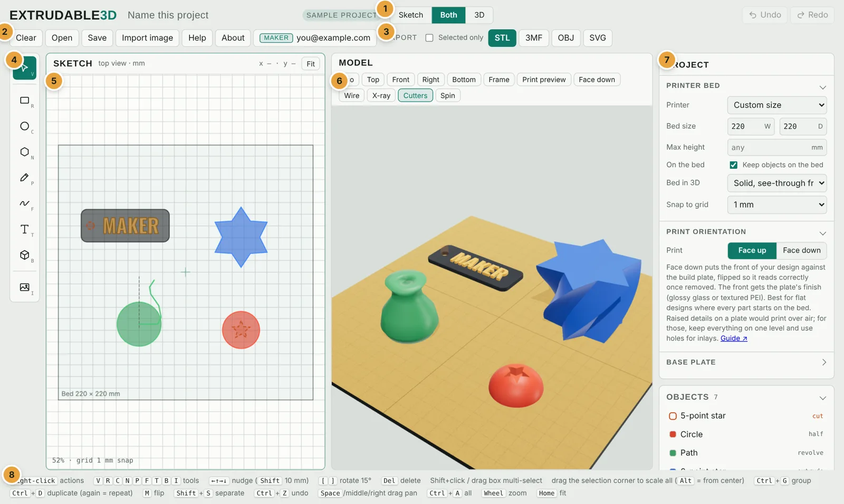The height and width of the screenshot is (504, 844).
Task: Switch to Both view tab
Action: [448, 15]
